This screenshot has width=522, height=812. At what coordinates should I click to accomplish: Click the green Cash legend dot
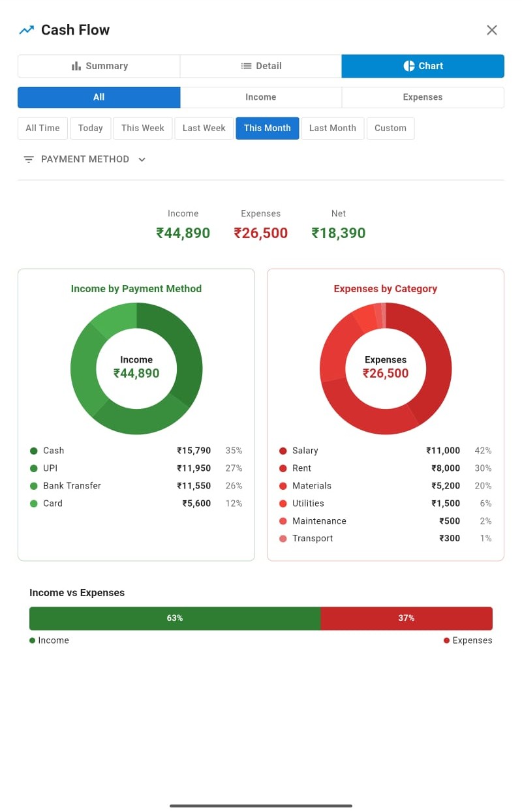[x=33, y=451]
